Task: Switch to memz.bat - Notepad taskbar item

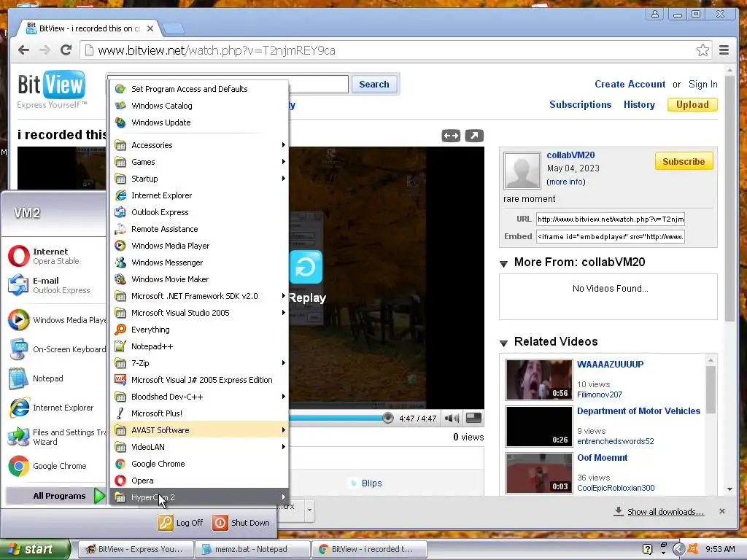Action: coord(252,549)
